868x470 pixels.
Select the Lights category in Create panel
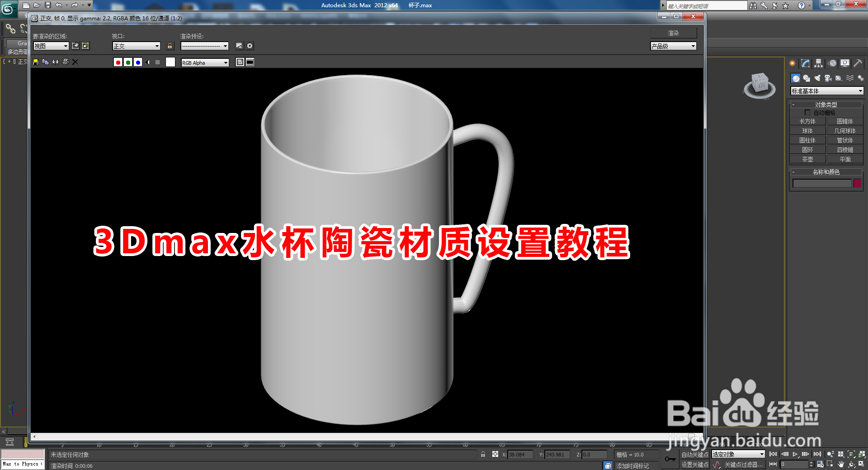[x=817, y=78]
